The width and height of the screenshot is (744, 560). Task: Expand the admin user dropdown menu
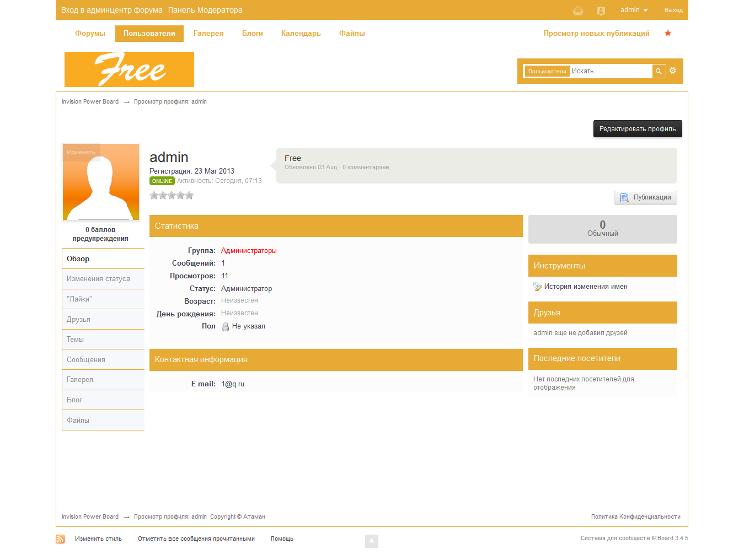(634, 10)
